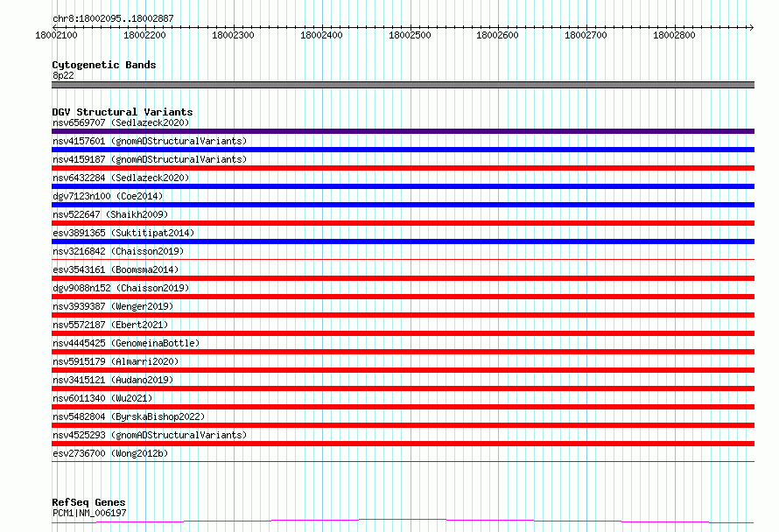Click the red bar under nsv6011340
Viewport: 779px width, 532px height.
point(403,407)
